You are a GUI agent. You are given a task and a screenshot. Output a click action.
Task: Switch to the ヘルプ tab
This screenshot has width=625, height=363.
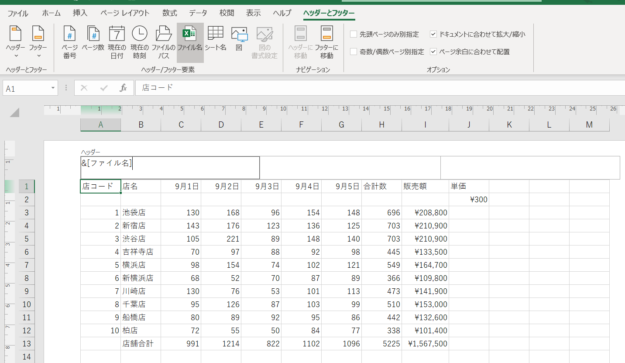282,13
